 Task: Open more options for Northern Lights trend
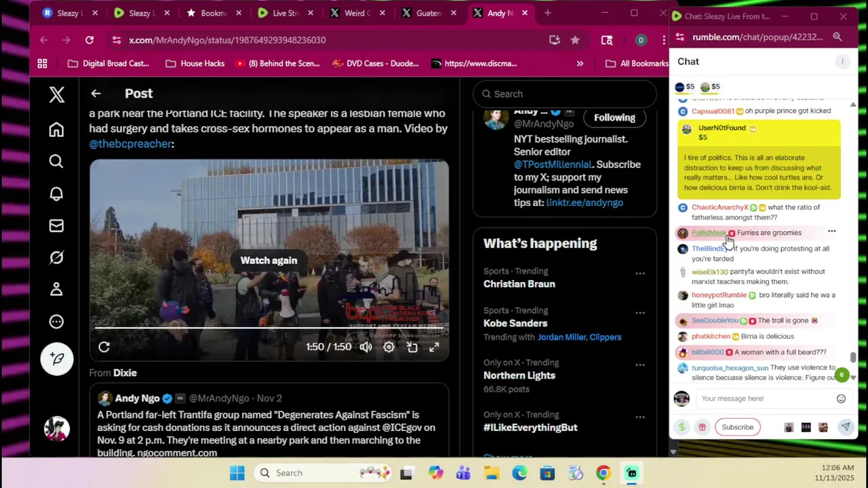(639, 365)
